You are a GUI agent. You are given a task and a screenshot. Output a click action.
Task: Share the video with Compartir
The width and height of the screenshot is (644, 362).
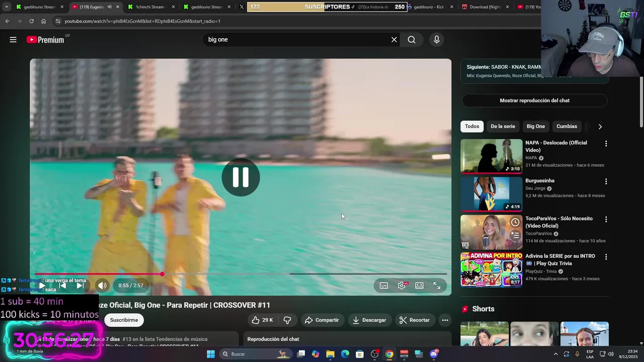coord(322,320)
